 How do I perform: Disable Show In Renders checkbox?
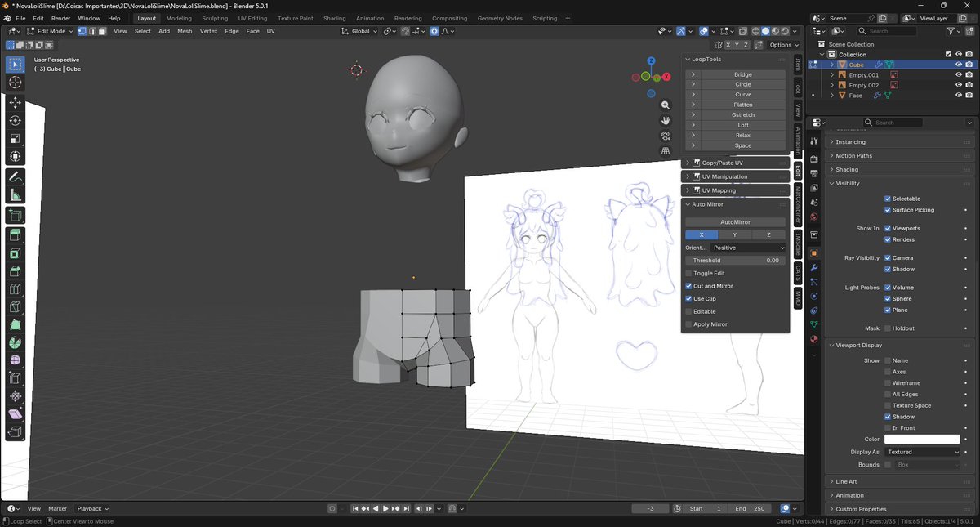[888, 239]
